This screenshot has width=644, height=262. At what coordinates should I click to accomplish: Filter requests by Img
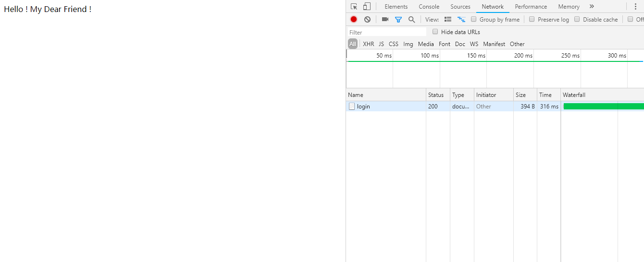408,44
